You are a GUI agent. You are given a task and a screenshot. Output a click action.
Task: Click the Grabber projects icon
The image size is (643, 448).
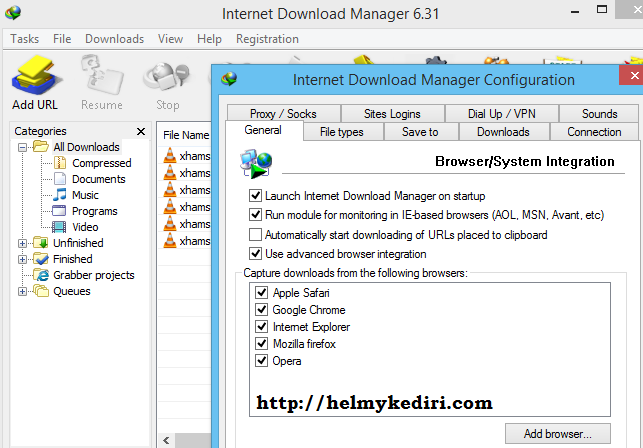coord(41,275)
